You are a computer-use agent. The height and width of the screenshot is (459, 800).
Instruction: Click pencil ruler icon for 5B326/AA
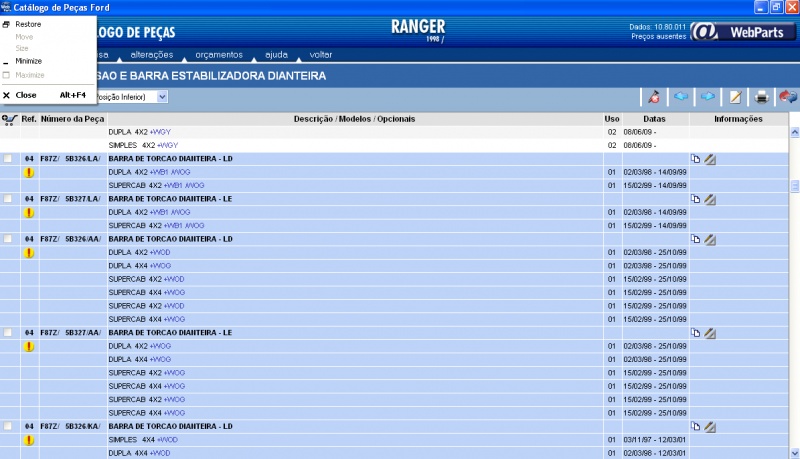[x=710, y=239]
